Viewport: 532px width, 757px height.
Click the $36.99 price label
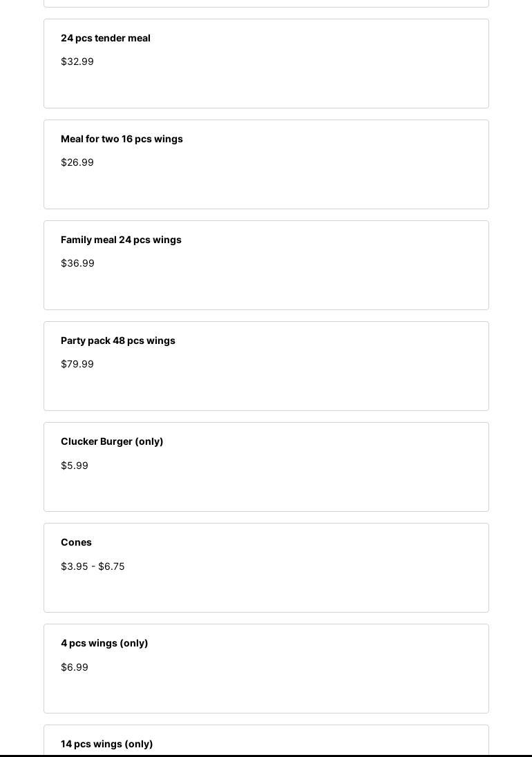(x=77, y=263)
